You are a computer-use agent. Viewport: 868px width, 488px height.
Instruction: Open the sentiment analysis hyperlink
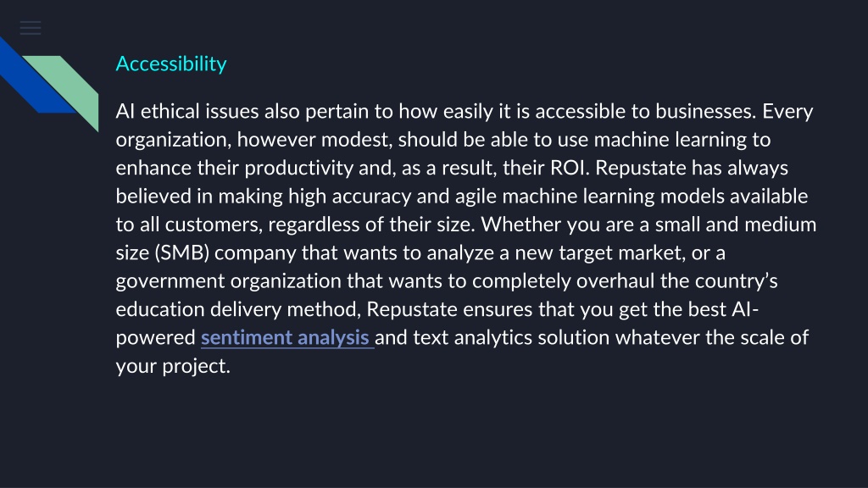[287, 337]
